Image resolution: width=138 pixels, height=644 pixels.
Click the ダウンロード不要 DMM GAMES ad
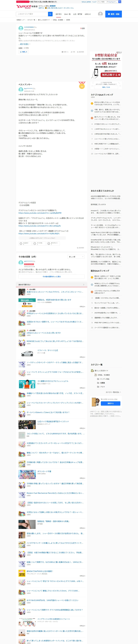click(x=44, y=471)
